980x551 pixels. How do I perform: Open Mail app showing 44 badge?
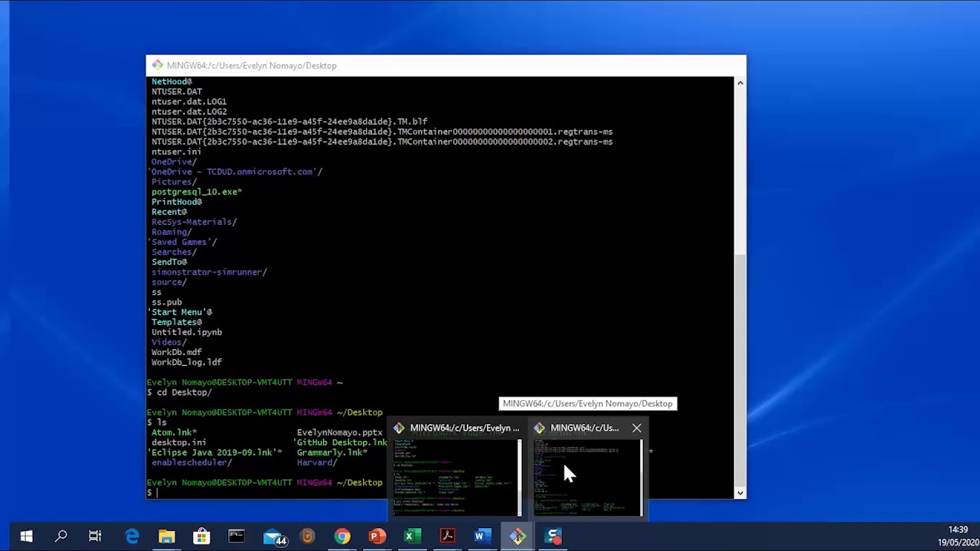[274, 536]
